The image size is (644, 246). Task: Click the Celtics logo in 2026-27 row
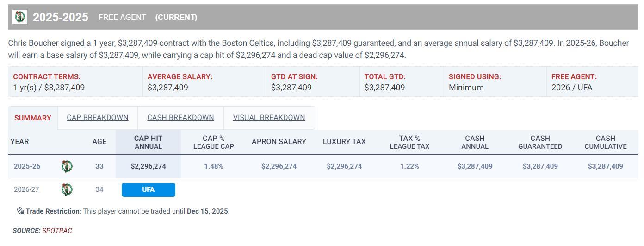(x=67, y=189)
